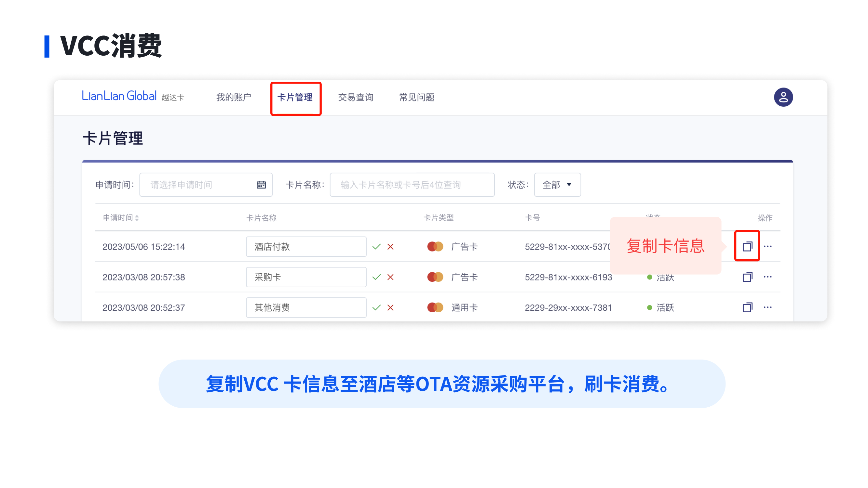This screenshot has height=488, width=868.
Task: Open more options for 酒店付款 card
Action: (x=767, y=246)
